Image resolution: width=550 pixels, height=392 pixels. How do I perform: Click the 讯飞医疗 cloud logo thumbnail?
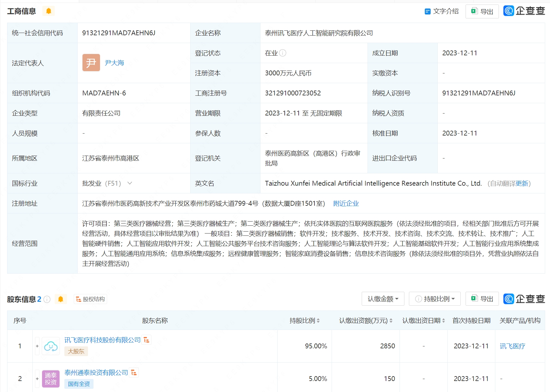51,346
